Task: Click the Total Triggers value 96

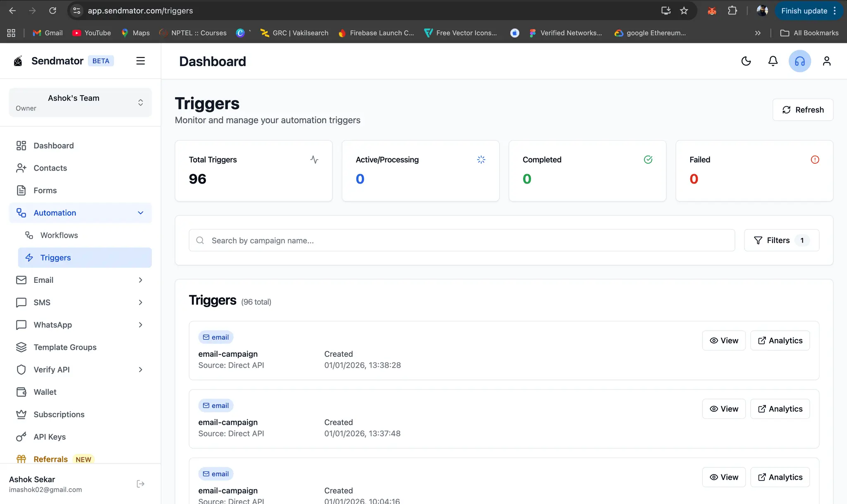Action: tap(197, 179)
